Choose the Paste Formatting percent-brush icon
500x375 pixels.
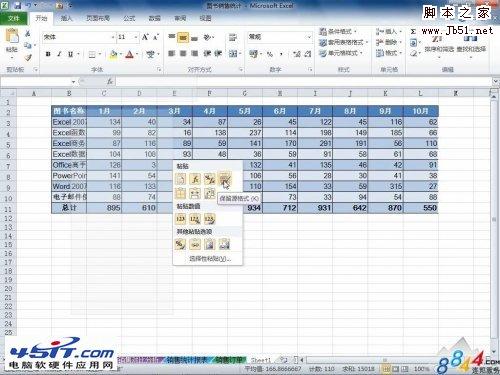point(180,245)
